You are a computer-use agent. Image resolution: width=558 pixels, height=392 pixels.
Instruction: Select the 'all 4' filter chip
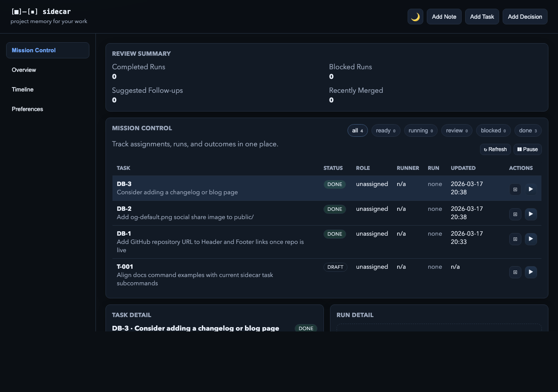point(357,131)
